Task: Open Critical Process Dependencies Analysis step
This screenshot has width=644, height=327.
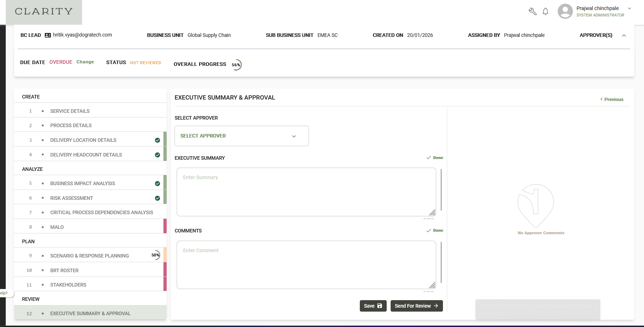Action: coord(90,212)
